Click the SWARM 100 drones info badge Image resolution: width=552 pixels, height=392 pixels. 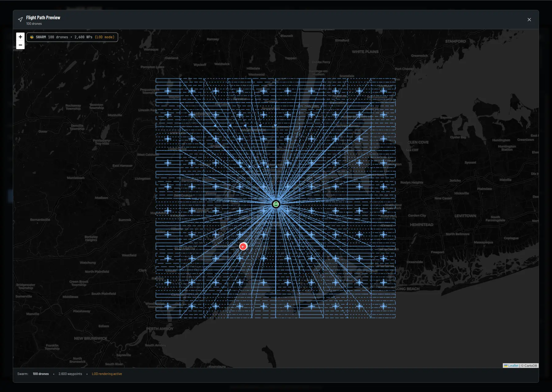click(72, 37)
